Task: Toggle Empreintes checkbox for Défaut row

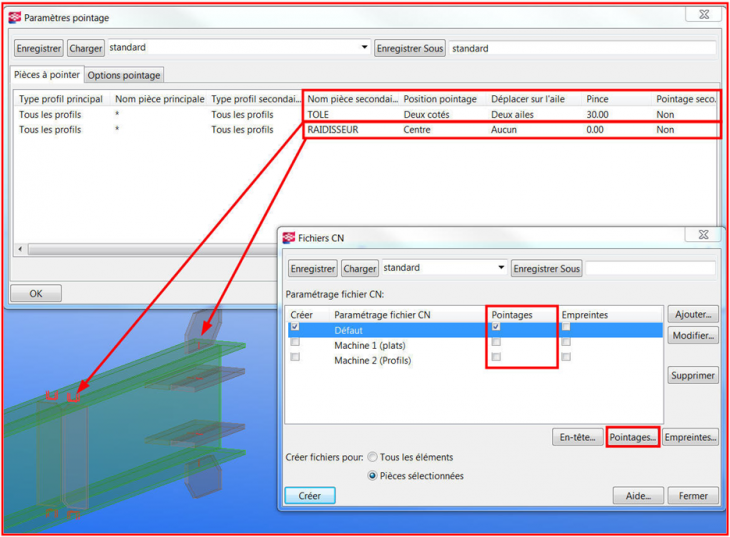Action: coord(566,327)
